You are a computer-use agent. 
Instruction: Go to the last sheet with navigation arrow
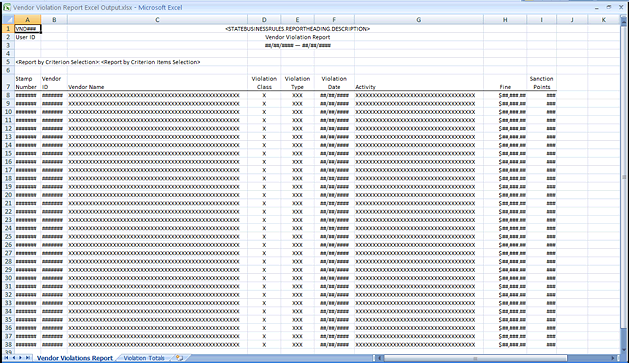coord(28,358)
